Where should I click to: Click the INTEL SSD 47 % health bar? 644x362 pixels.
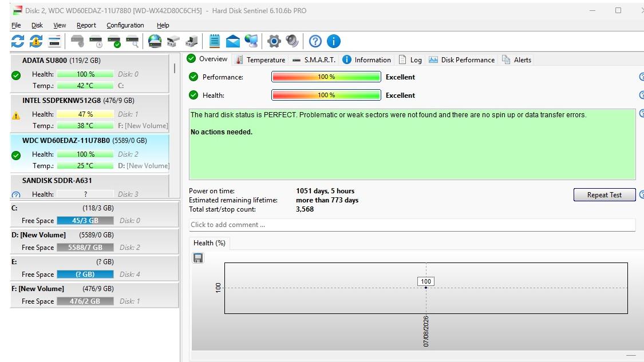point(85,114)
